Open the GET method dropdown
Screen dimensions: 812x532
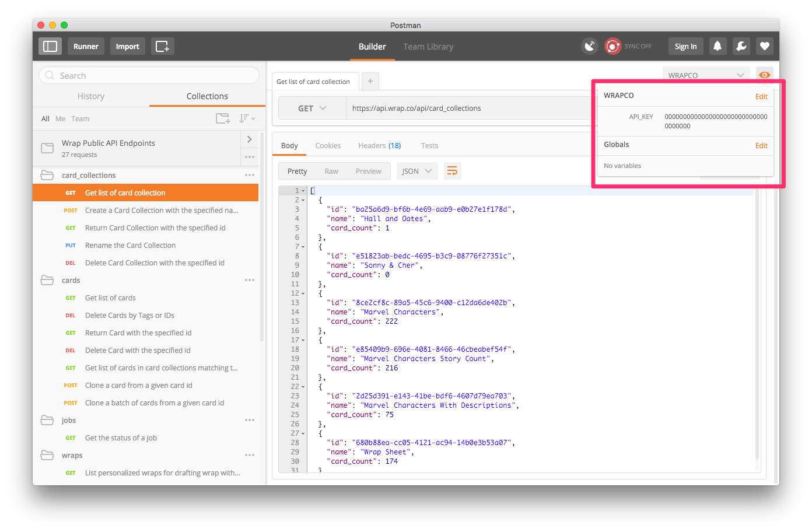(312, 108)
